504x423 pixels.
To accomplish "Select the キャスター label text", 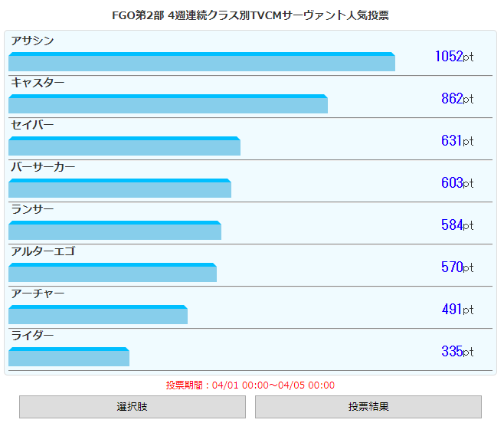I will point(38,83).
